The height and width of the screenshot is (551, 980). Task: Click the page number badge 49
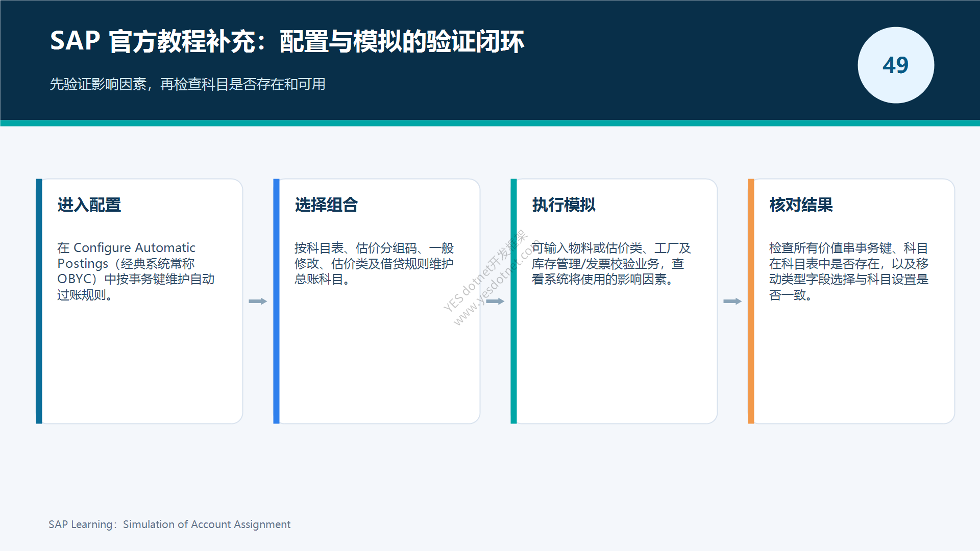point(896,65)
